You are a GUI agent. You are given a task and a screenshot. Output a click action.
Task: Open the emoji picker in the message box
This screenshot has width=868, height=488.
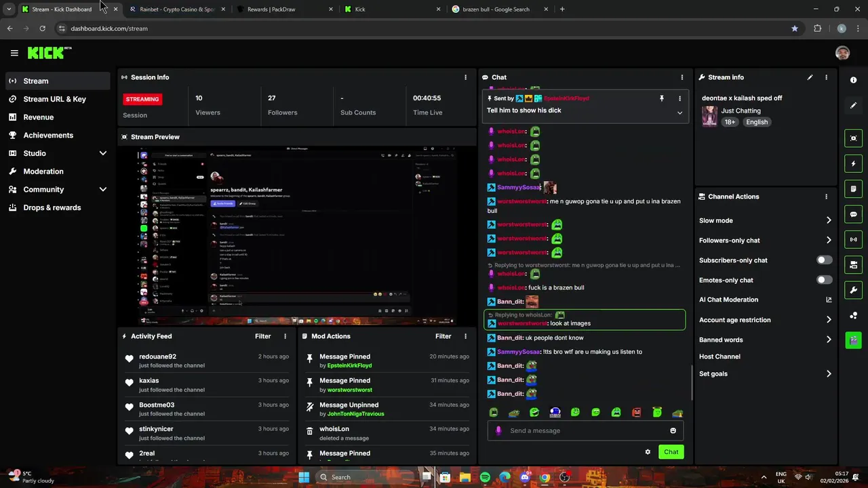[673, 430]
